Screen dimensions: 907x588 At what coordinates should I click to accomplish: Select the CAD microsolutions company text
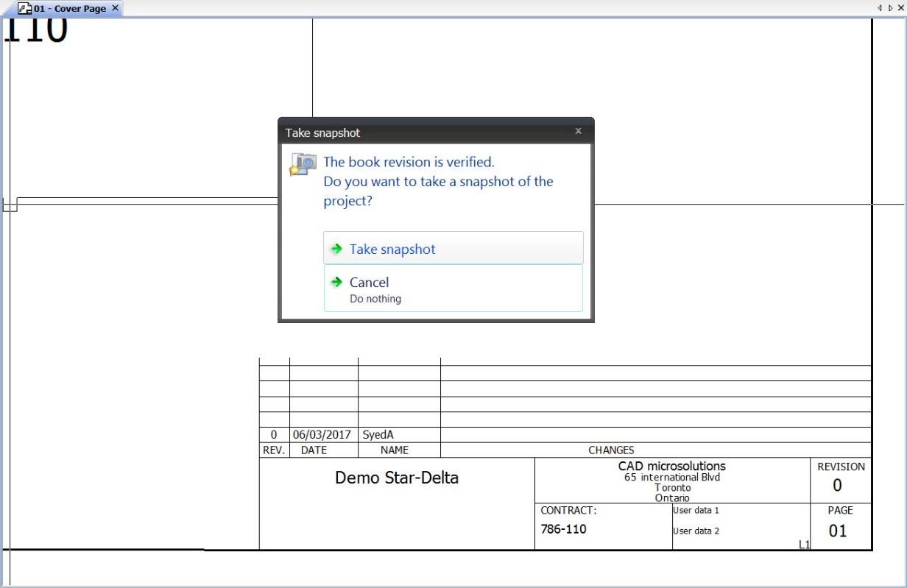(x=672, y=466)
